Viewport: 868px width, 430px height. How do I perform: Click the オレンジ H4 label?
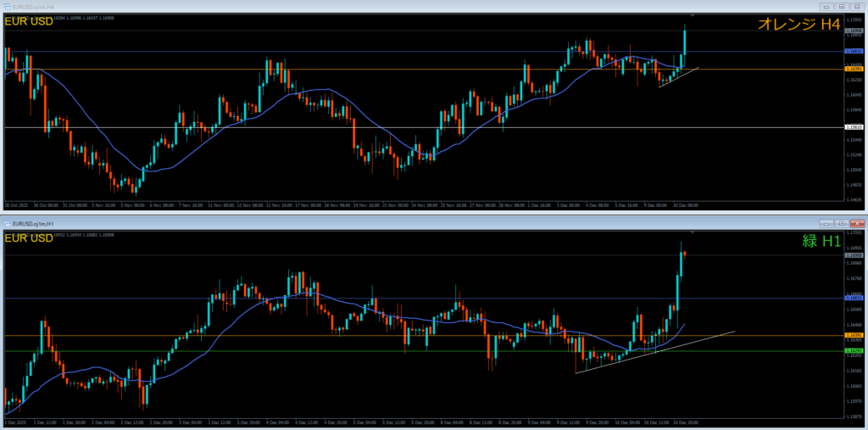coord(798,25)
